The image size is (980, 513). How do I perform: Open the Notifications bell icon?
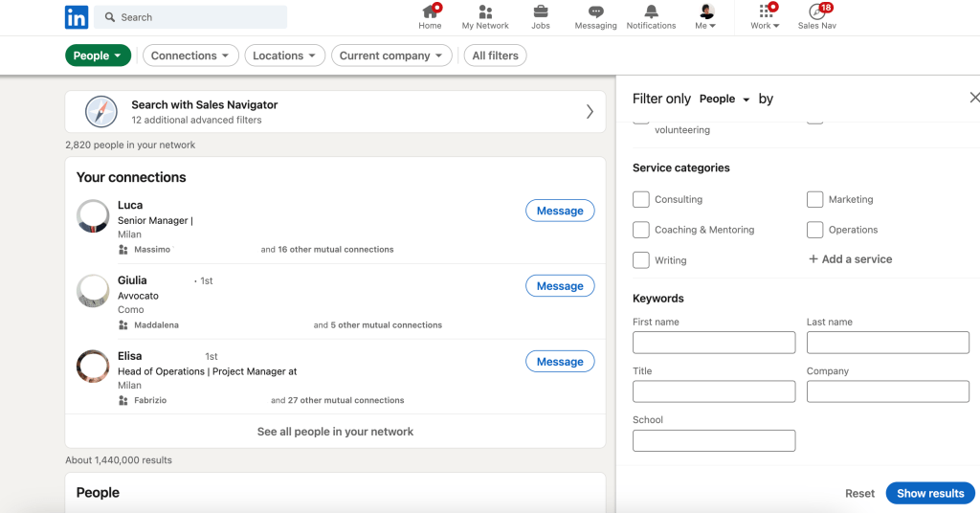click(651, 12)
